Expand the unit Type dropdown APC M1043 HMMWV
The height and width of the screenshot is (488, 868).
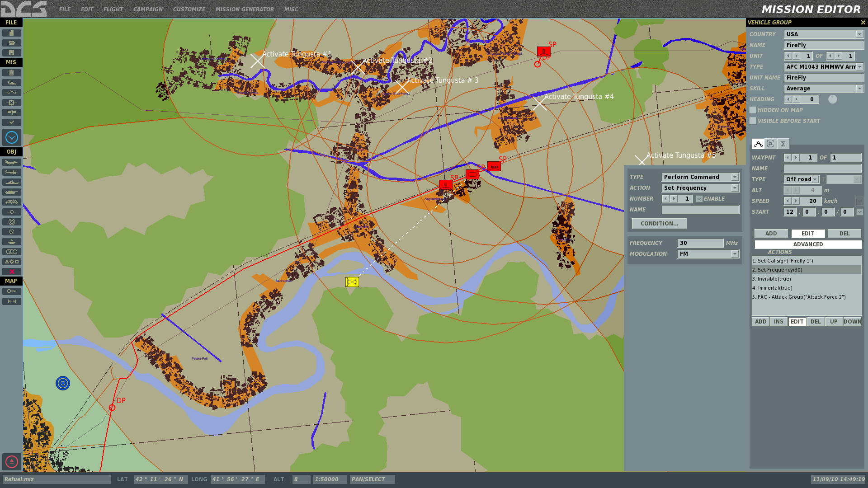(x=859, y=67)
